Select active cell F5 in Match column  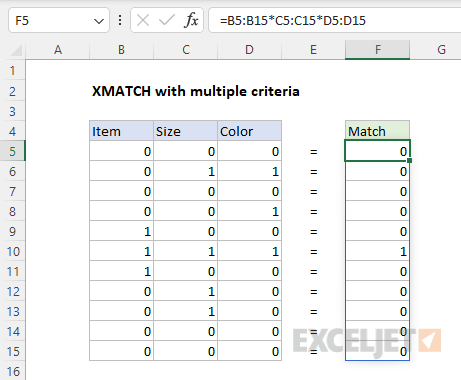pyautogui.click(x=377, y=151)
